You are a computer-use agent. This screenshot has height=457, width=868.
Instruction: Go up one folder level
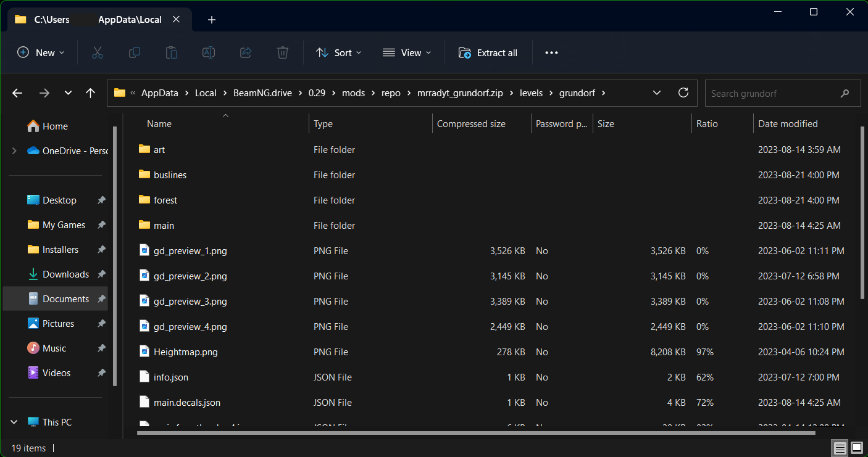tap(91, 93)
